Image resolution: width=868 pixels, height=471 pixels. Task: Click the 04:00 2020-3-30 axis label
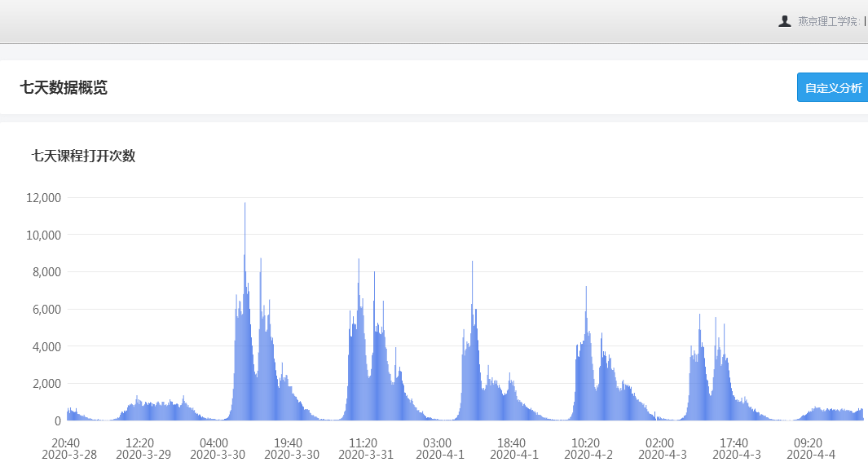click(x=217, y=448)
